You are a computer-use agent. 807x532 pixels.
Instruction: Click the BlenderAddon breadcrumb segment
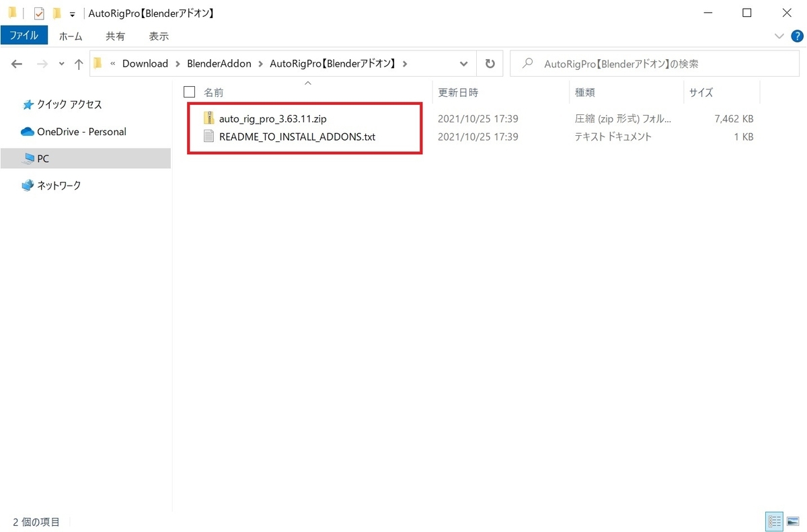219,64
